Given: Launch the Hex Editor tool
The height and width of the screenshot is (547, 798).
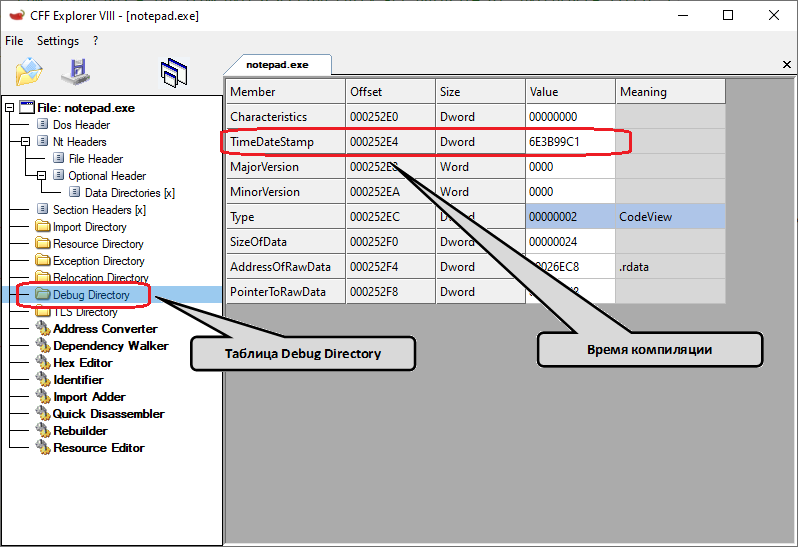Looking at the screenshot, I should 83,363.
